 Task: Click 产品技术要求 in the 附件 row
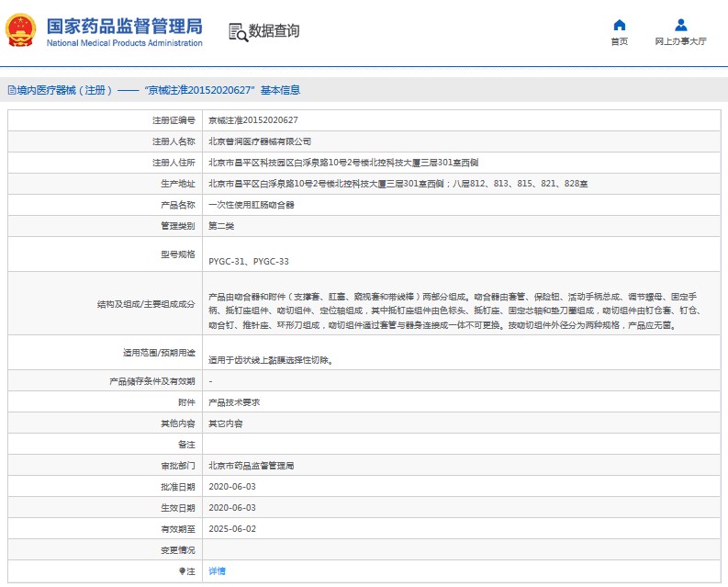pos(234,402)
